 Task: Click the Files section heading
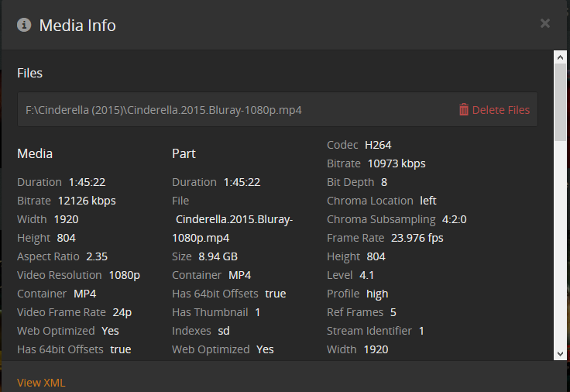[x=30, y=74]
